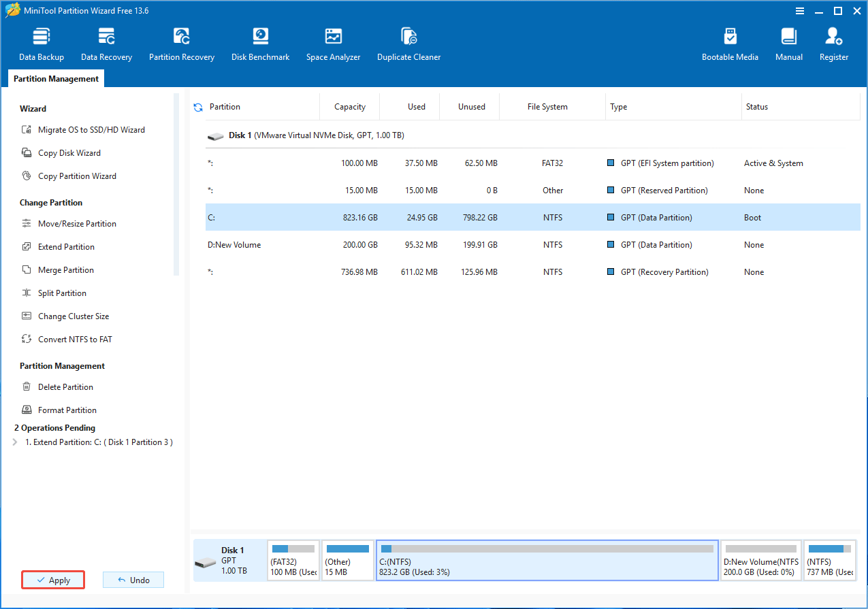Open Copy Disk Wizard
868x609 pixels.
click(61, 153)
